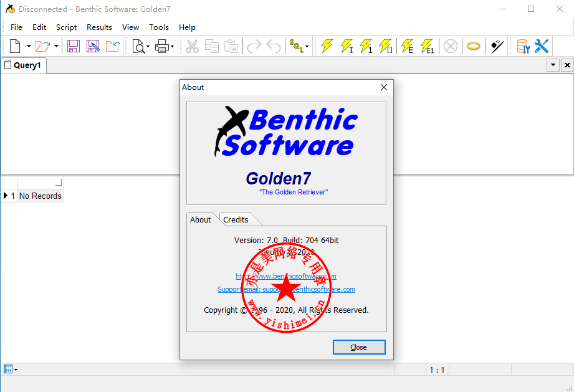This screenshot has height=392, width=574.
Task: Click the Cut scissors icon
Action: 192,46
